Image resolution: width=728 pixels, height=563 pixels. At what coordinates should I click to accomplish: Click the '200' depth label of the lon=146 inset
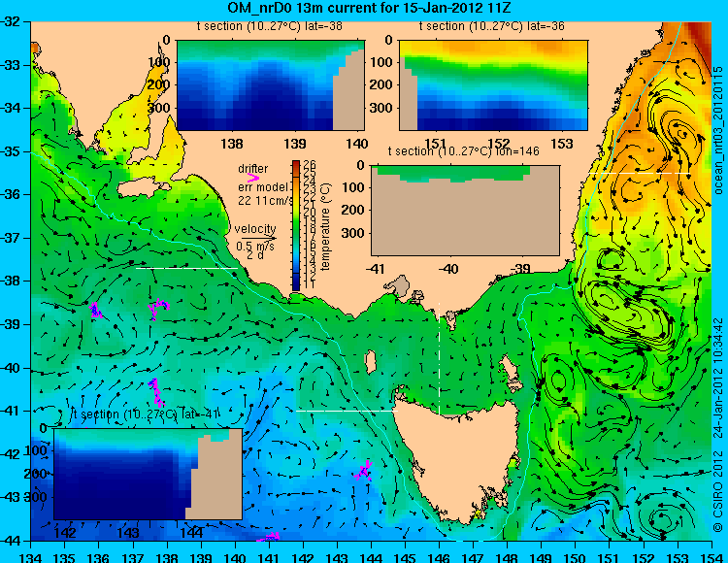tap(353, 210)
